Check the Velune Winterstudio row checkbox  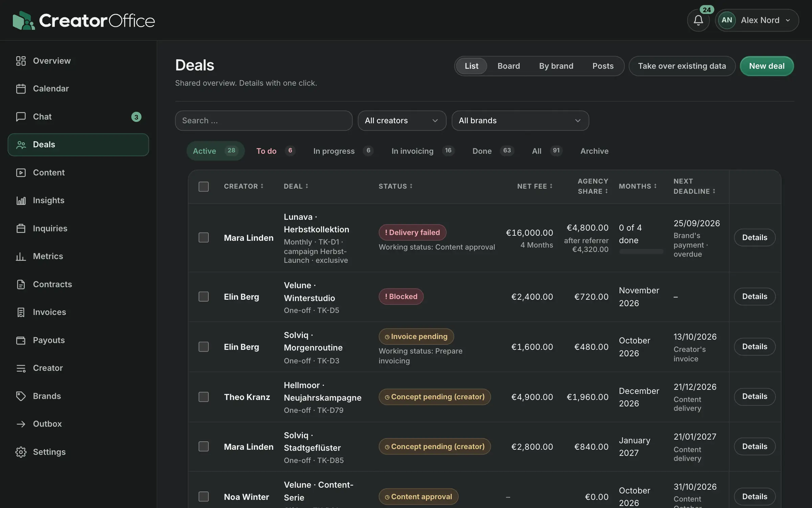point(203,297)
